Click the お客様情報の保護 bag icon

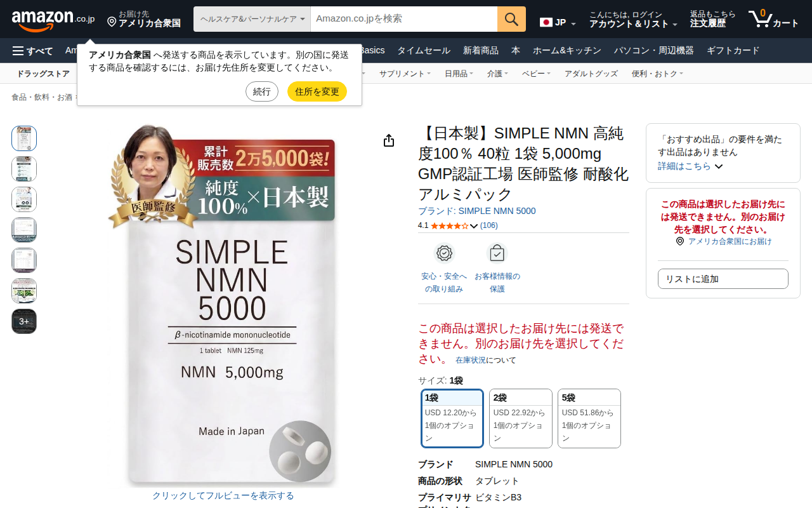click(497, 253)
